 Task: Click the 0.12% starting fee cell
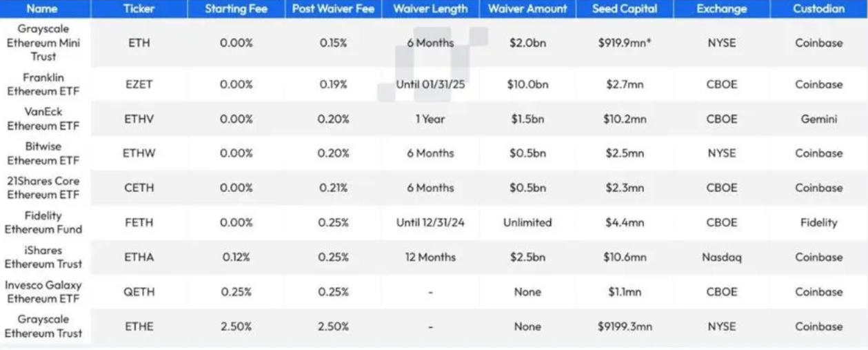pyautogui.click(x=236, y=257)
